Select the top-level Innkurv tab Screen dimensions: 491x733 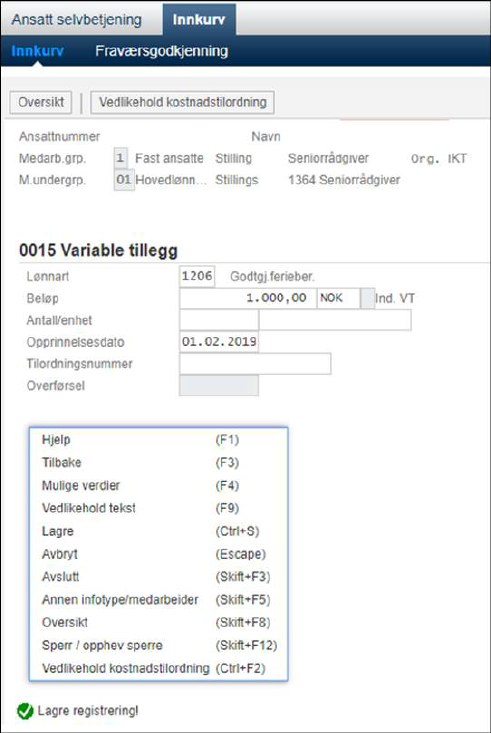tap(199, 20)
